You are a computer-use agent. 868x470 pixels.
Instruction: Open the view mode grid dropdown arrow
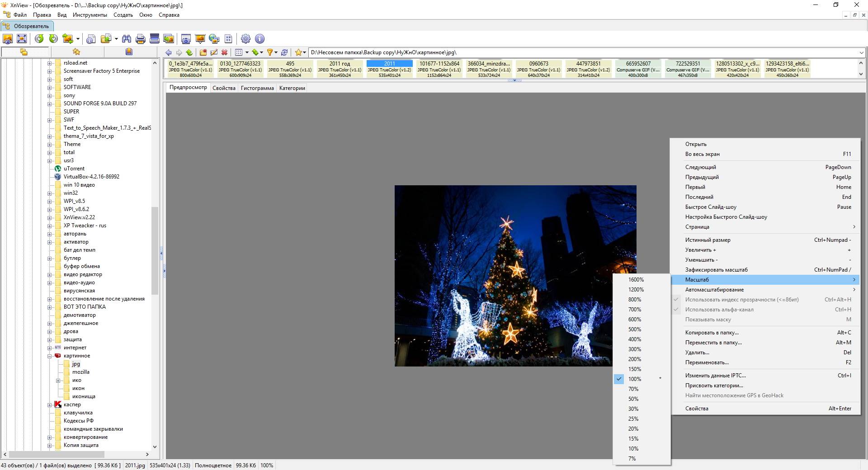pyautogui.click(x=247, y=52)
